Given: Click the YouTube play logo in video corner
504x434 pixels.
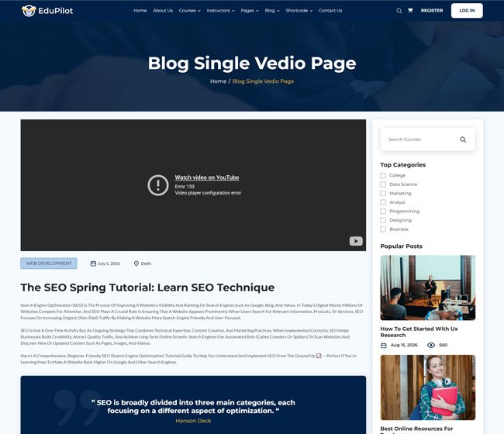Looking at the screenshot, I should tap(356, 241).
